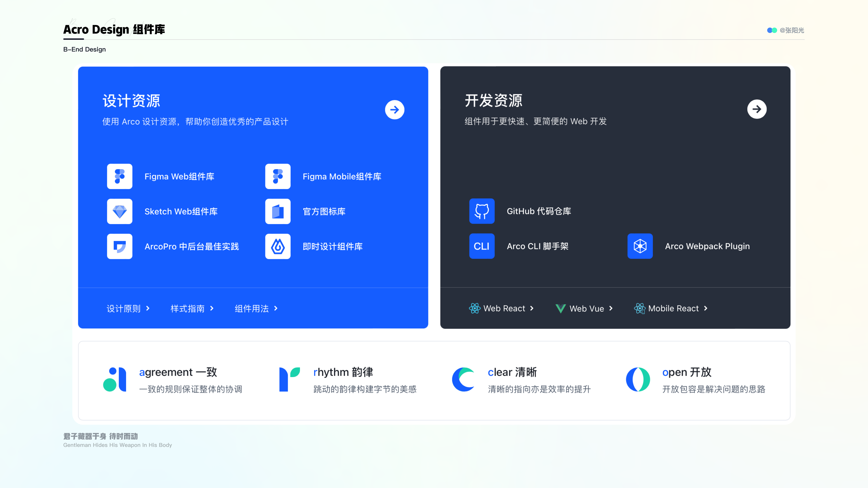Click 即时设计组件库 icon
The image size is (868, 488).
click(278, 246)
